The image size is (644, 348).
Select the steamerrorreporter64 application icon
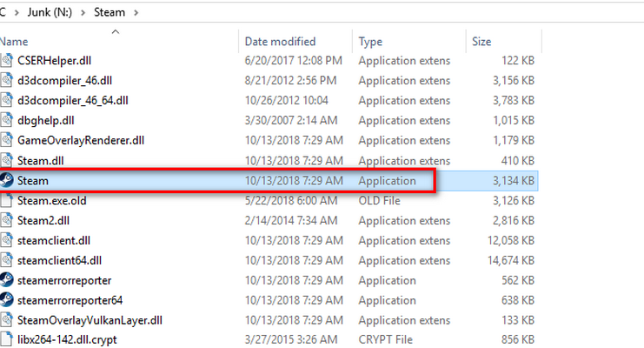(x=6, y=300)
